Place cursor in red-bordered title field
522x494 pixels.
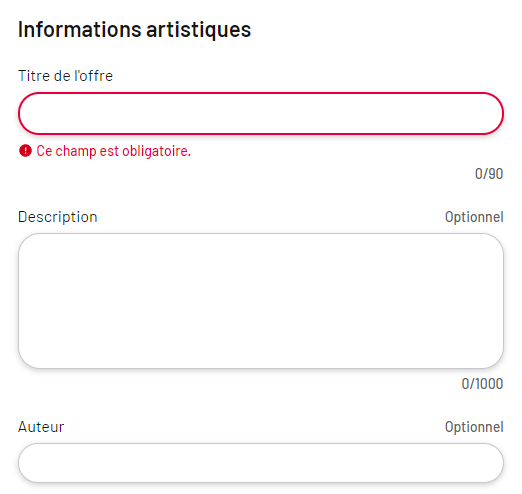pyautogui.click(x=261, y=114)
